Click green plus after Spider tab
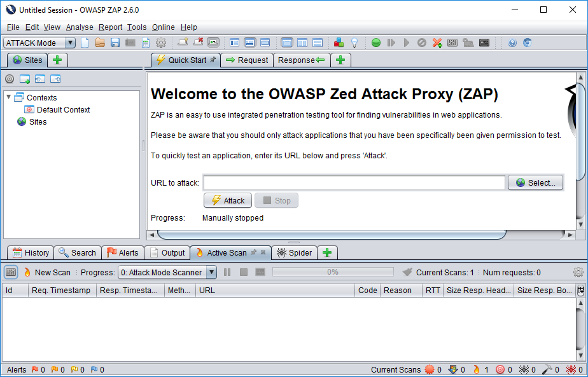 coord(327,252)
